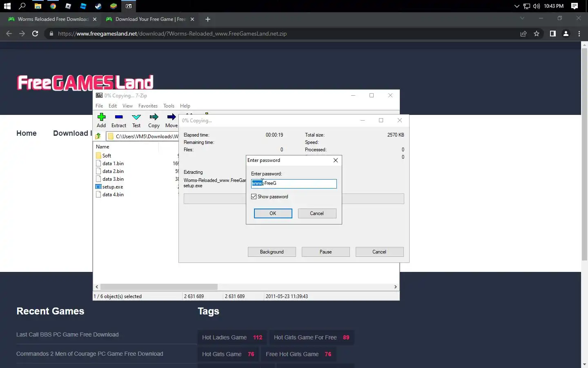Click the volume icon in system tray
The width and height of the screenshot is (588, 368).
click(537, 6)
